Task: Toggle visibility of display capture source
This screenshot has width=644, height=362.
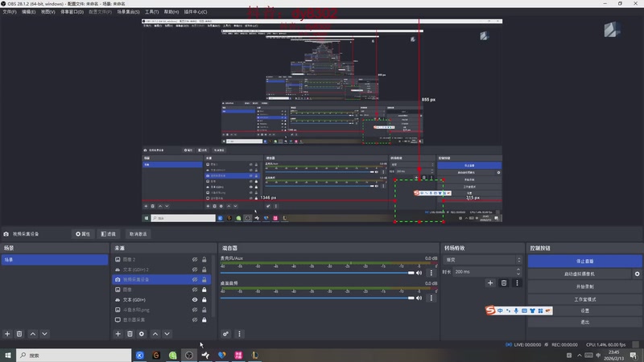Action: (x=195, y=319)
